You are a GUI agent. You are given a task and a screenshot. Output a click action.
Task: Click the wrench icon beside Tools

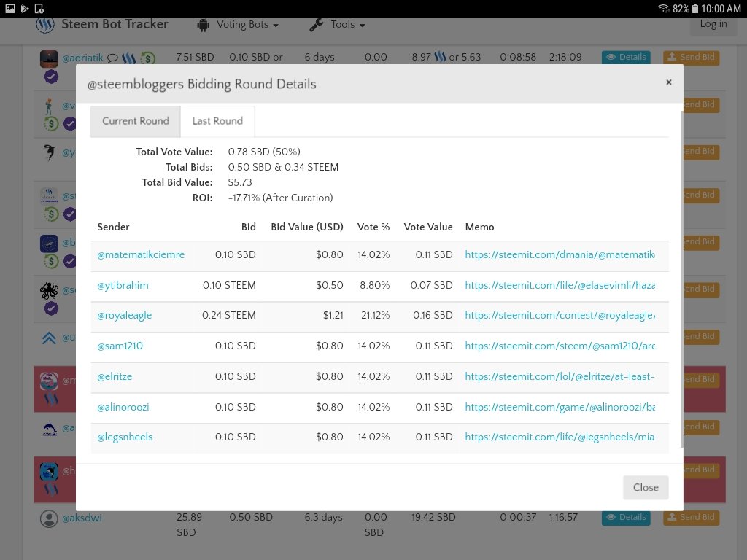point(317,25)
